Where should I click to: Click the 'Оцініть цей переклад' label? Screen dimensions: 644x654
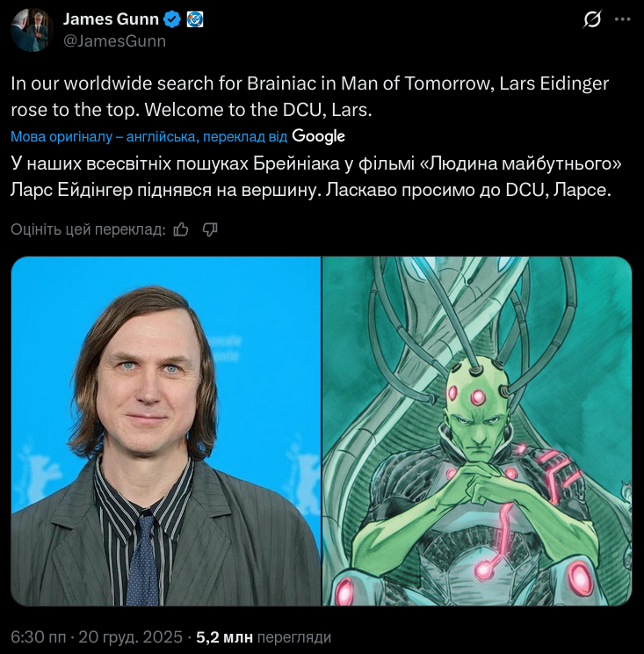(89, 229)
